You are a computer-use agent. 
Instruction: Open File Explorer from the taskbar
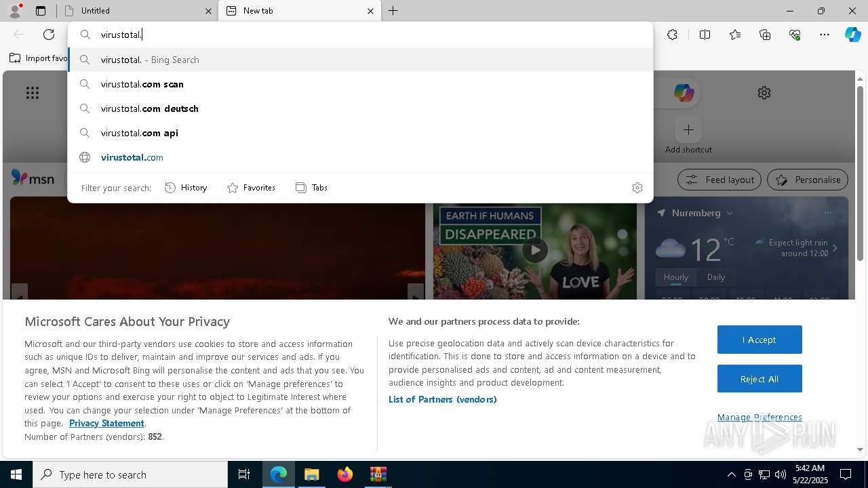click(x=312, y=474)
